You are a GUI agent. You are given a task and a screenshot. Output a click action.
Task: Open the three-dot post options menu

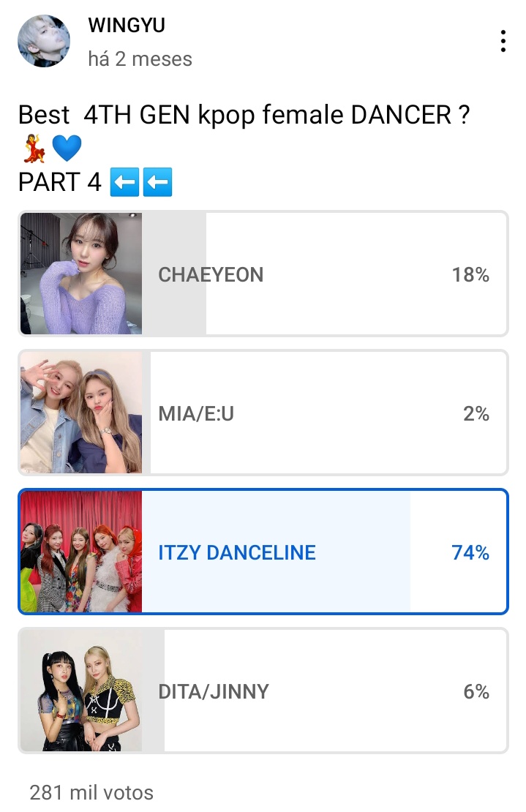(x=503, y=41)
